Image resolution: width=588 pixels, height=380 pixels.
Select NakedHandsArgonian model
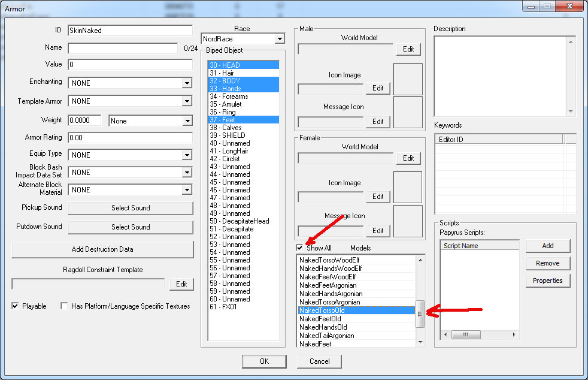(357, 294)
